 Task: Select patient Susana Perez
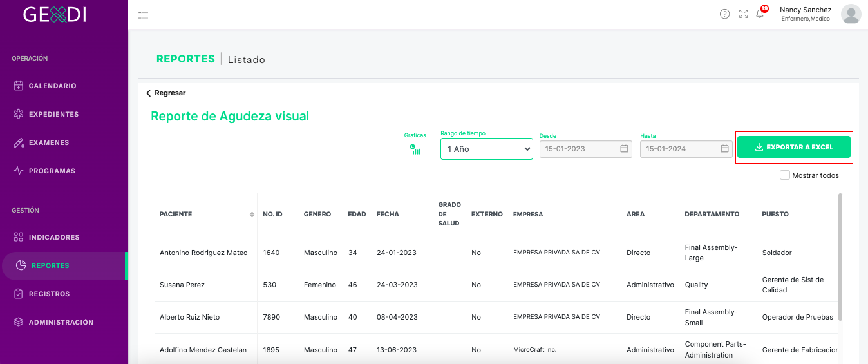[x=182, y=285]
